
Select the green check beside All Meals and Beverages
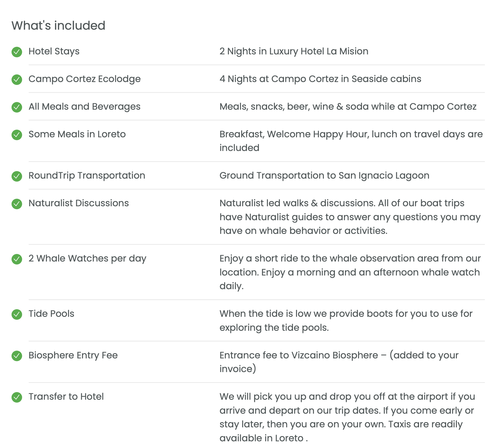tap(17, 107)
